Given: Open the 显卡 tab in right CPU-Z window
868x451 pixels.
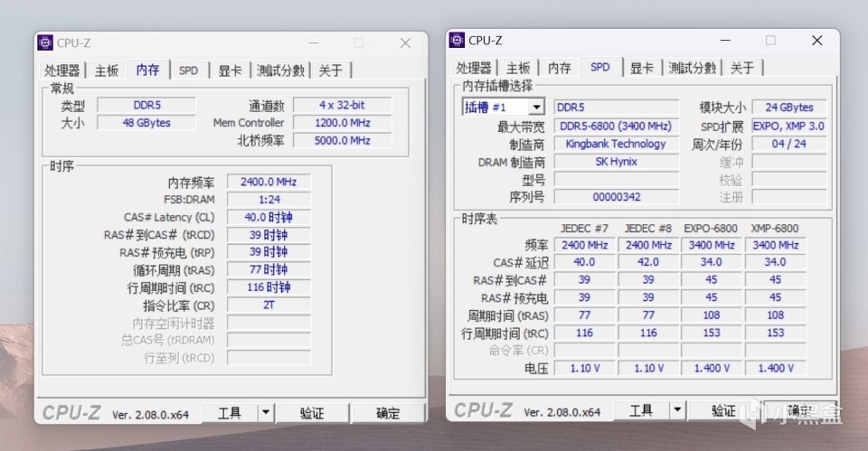Looking at the screenshot, I should (642, 68).
